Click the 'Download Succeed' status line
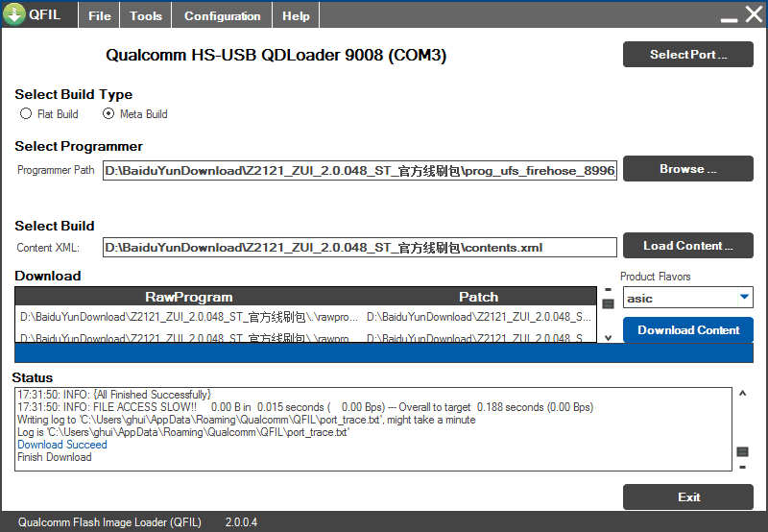 (62, 445)
